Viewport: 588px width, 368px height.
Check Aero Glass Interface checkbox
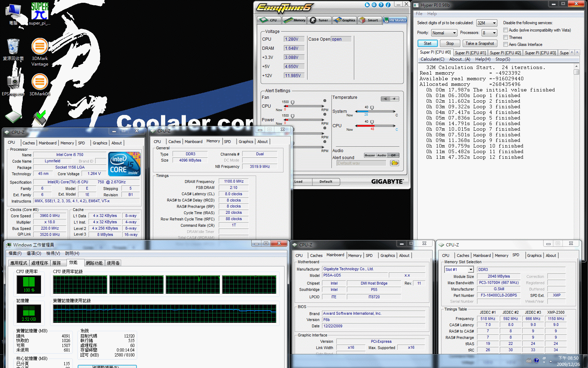tap(505, 44)
